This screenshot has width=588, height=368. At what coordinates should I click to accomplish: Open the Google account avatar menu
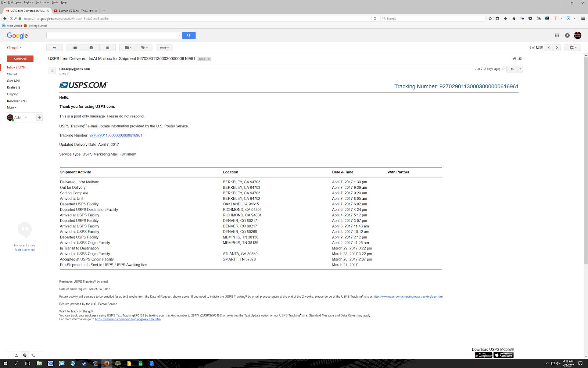(578, 35)
